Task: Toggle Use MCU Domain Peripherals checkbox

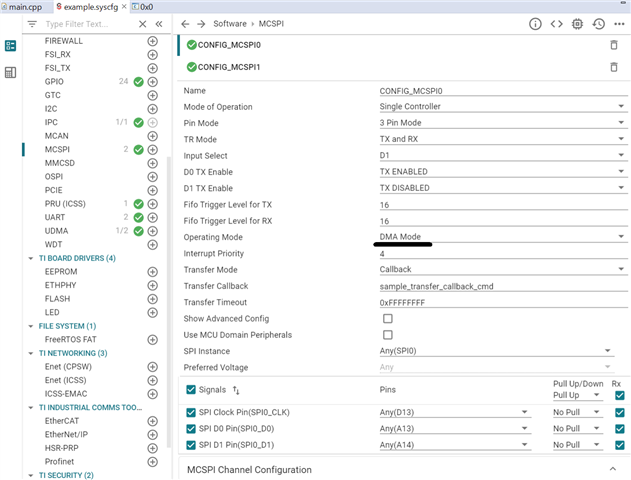Action: click(388, 334)
